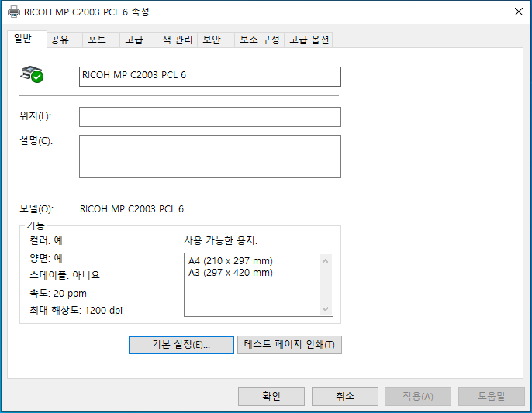This screenshot has width=532, height=413.
Task: Click the 최대 해상도: 1200 dpi text
Action: click(x=76, y=310)
